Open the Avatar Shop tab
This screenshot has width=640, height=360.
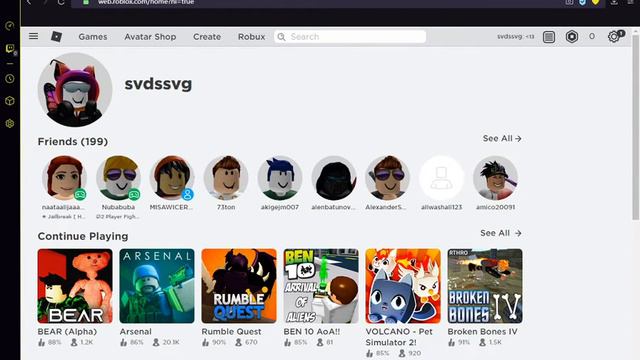[x=150, y=37]
